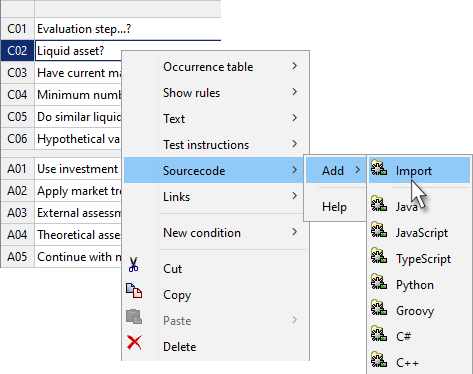Click the 'Hypothetical va' condition cell
The width and height of the screenshot is (473, 374).
coord(78,139)
